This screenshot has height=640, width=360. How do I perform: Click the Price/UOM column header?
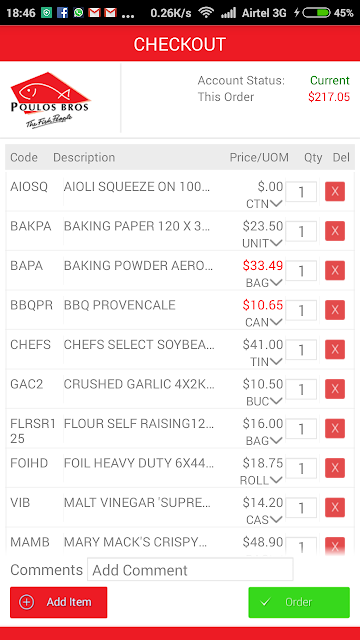259,158
